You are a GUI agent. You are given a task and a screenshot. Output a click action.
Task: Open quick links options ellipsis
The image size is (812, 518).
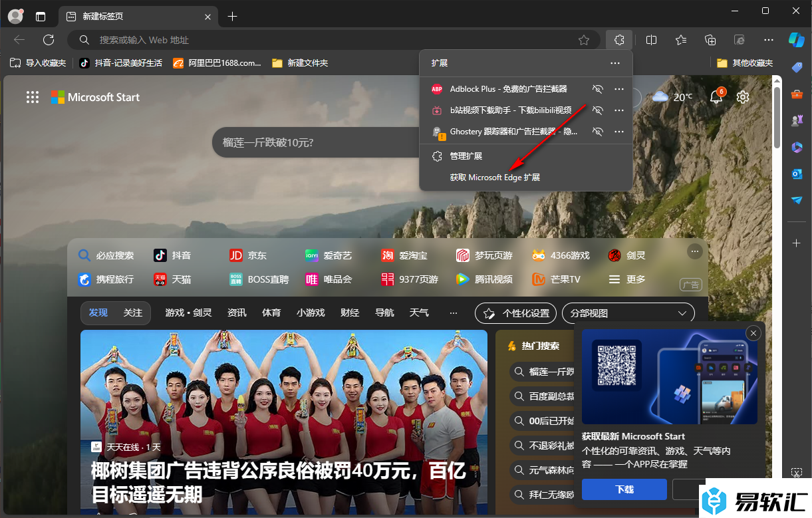pyautogui.click(x=695, y=251)
